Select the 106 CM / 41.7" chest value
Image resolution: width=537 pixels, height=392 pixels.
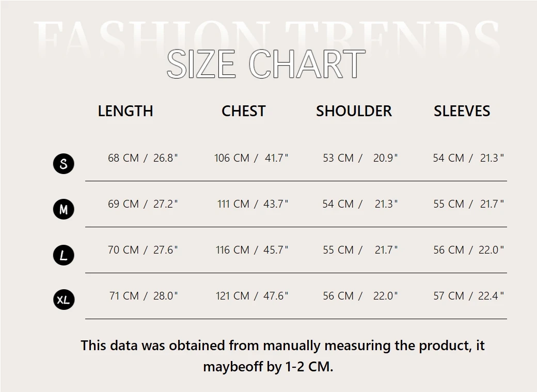pyautogui.click(x=251, y=158)
